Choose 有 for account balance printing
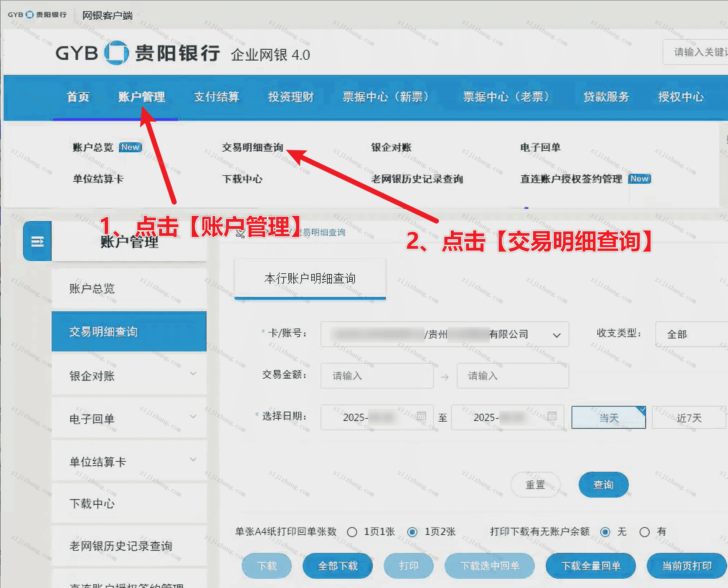This screenshot has height=588, width=728. 644,532
